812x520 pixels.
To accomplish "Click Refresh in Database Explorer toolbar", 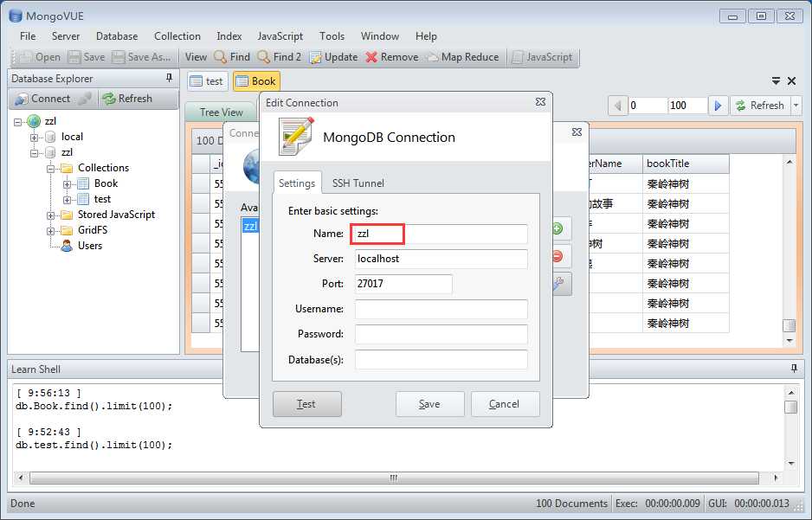I will click(127, 99).
